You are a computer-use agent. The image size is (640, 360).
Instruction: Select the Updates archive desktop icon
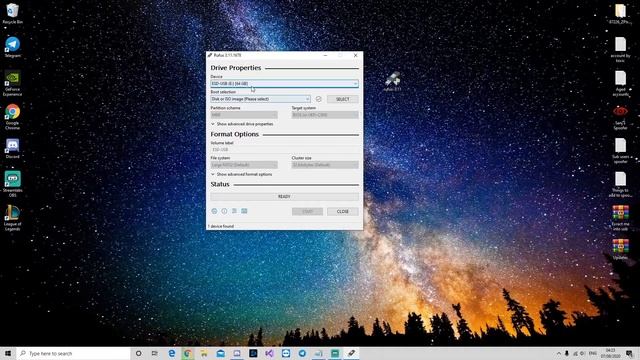coord(620,249)
